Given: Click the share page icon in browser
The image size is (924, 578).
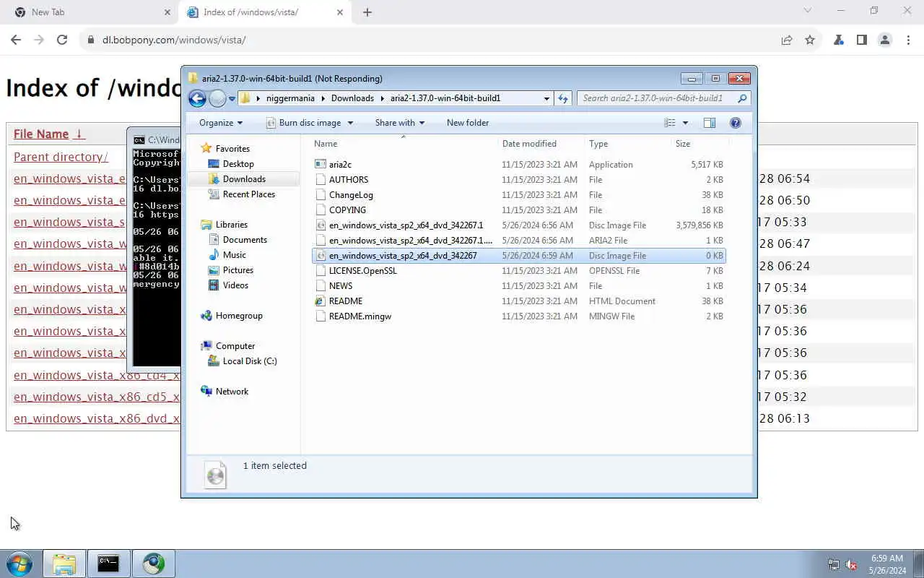Looking at the screenshot, I should [x=787, y=40].
